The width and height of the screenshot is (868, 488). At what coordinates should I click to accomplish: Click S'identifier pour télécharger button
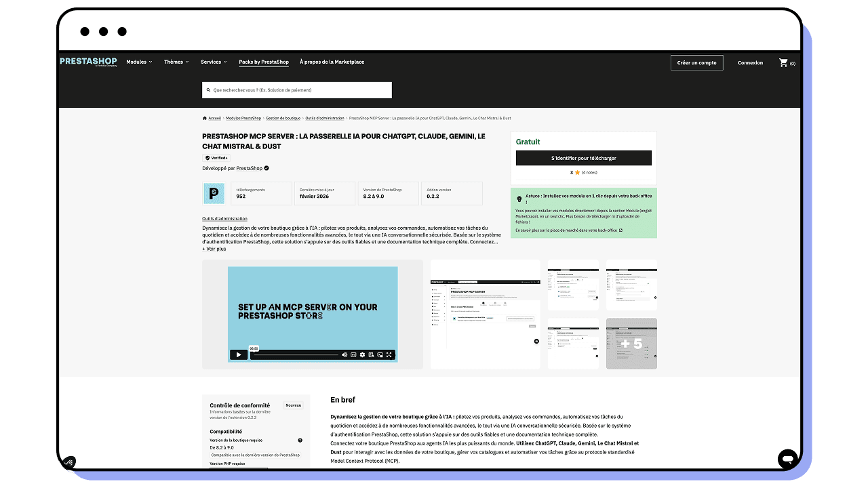click(x=583, y=158)
